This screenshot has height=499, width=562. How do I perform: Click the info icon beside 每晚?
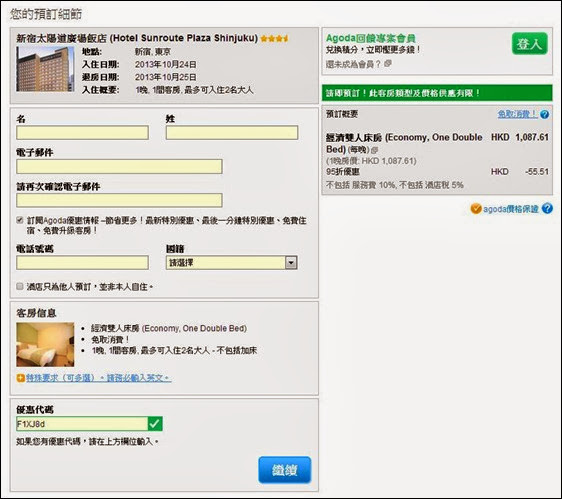pos(375,150)
